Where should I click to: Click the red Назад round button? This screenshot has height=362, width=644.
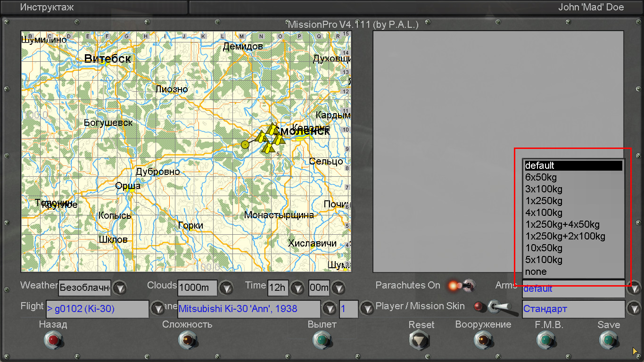coord(53,340)
